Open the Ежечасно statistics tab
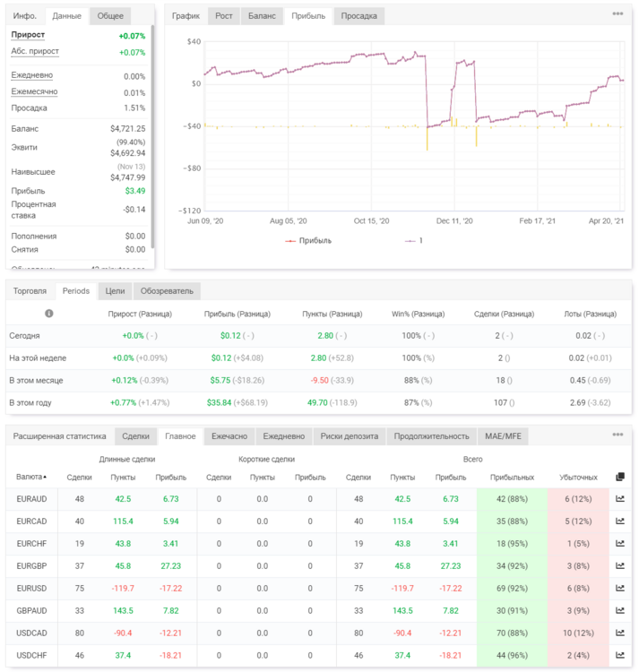This screenshot has height=672, width=639. [x=229, y=435]
